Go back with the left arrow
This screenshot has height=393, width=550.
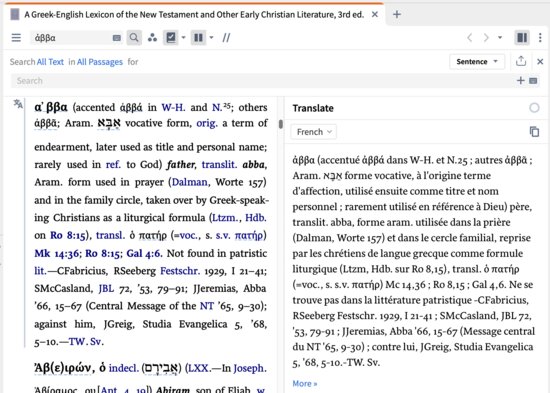coord(470,38)
